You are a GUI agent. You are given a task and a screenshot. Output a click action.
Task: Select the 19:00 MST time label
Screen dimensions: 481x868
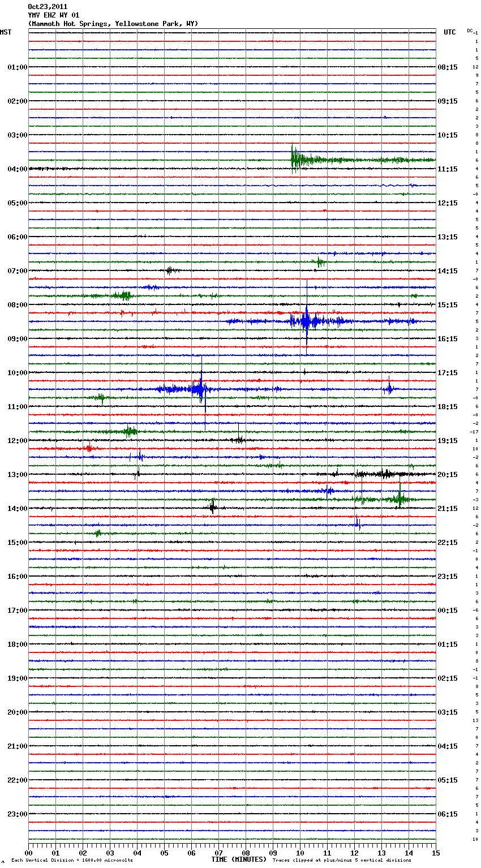17,678
